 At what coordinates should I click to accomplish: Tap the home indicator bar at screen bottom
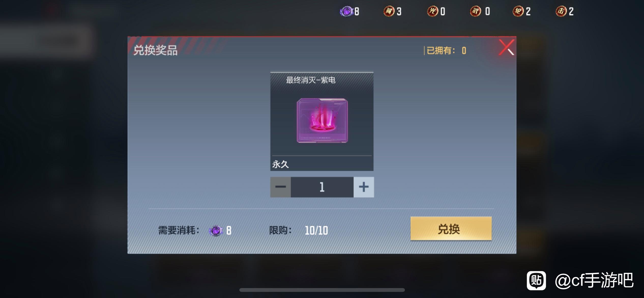coord(322,290)
